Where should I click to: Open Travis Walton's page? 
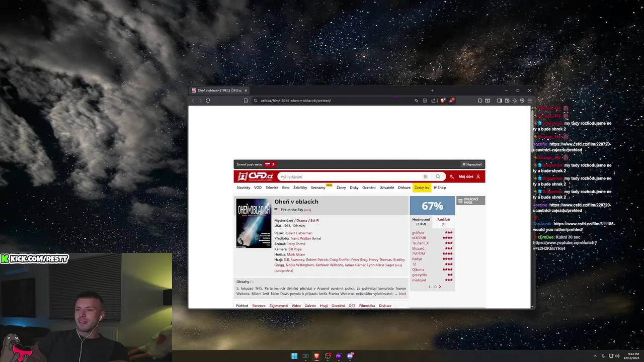click(301, 238)
